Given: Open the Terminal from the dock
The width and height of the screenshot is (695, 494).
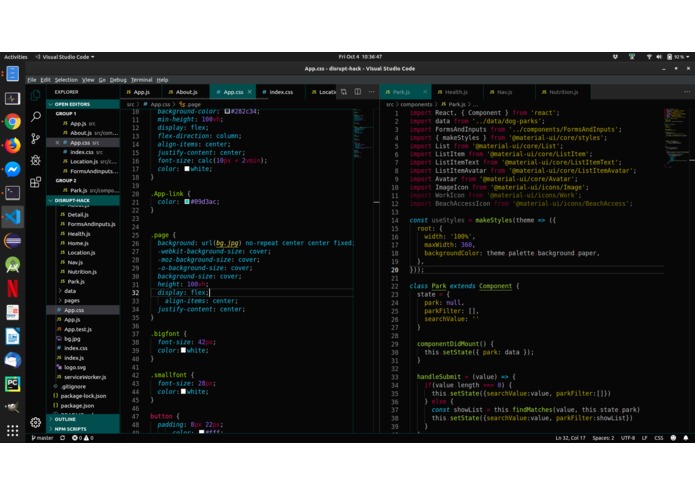Looking at the screenshot, I should click(x=12, y=193).
